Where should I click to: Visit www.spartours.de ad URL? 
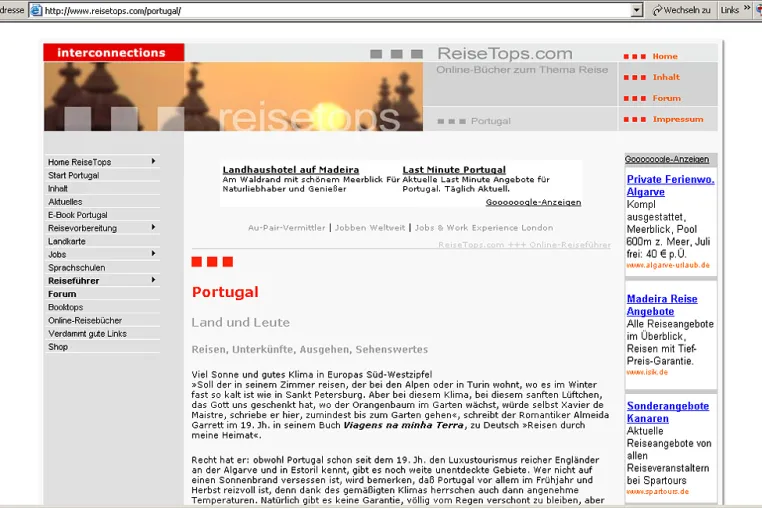click(x=658, y=491)
